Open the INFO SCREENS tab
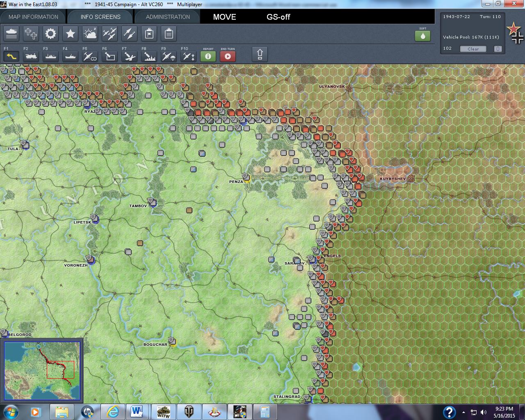The image size is (525, 420). [x=100, y=17]
